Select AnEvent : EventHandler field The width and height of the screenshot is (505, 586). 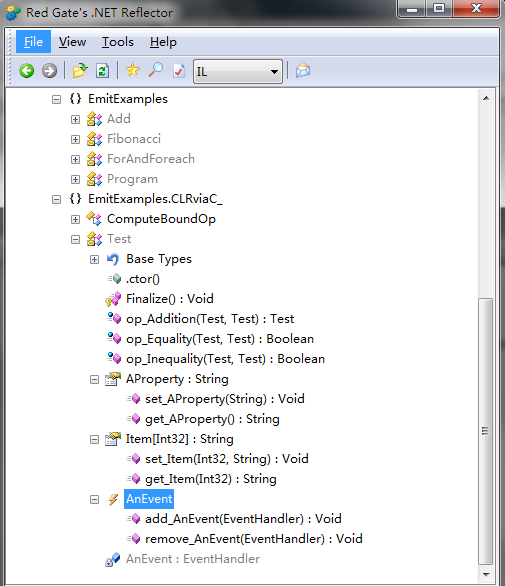pyautogui.click(x=193, y=559)
